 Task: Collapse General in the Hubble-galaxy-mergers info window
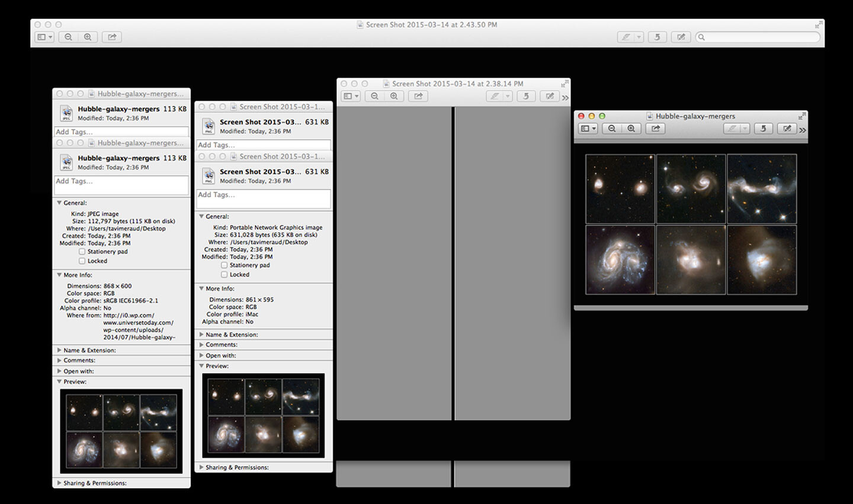pos(59,203)
